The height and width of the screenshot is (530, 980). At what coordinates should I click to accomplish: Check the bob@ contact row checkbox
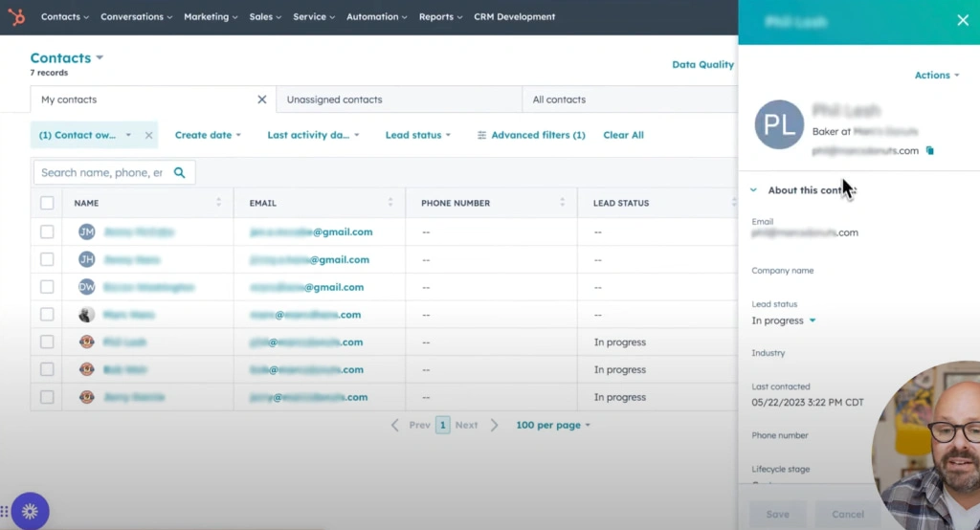pos(47,369)
